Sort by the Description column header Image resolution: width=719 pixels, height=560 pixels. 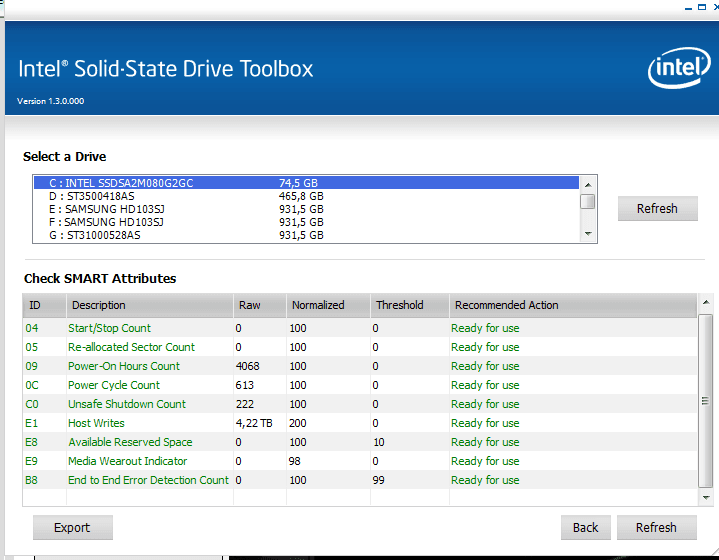click(150, 305)
